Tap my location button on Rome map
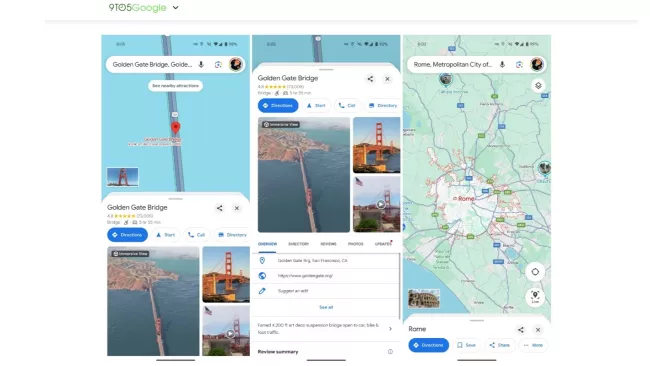Image resolution: width=650 pixels, height=366 pixels. pos(535,272)
